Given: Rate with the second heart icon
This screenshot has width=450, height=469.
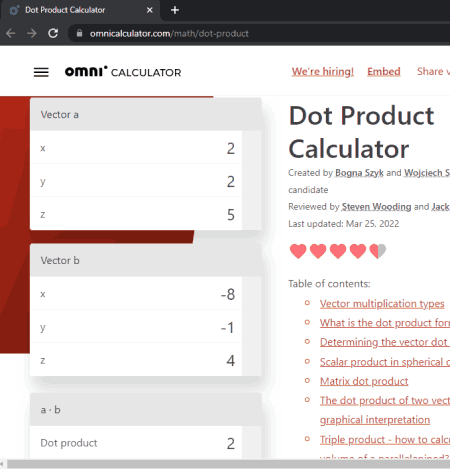Looking at the screenshot, I should click(318, 251).
